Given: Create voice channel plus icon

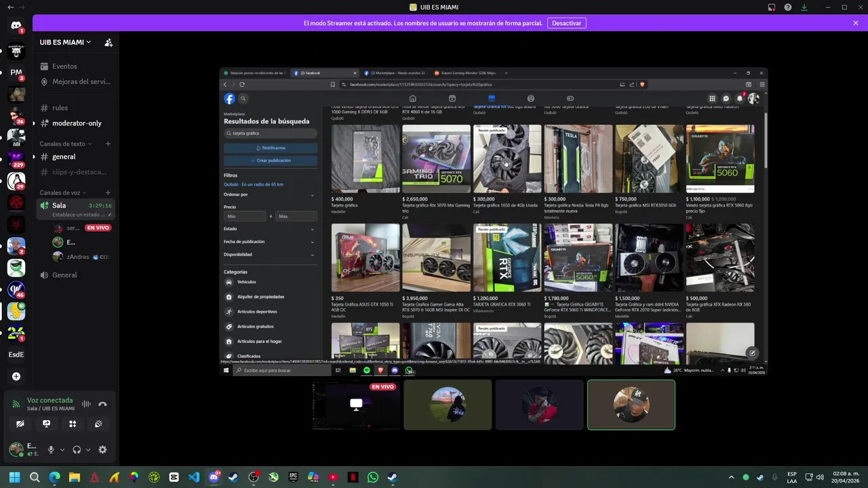Looking at the screenshot, I should (x=108, y=192).
